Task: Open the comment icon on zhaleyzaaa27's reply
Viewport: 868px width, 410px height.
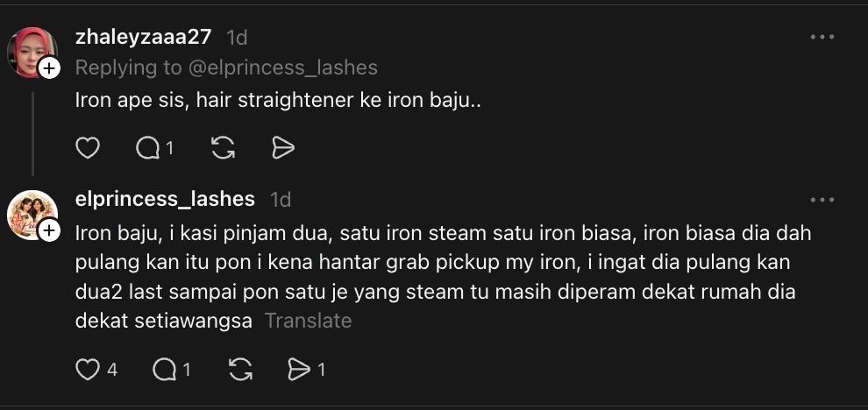Action: click(148, 148)
